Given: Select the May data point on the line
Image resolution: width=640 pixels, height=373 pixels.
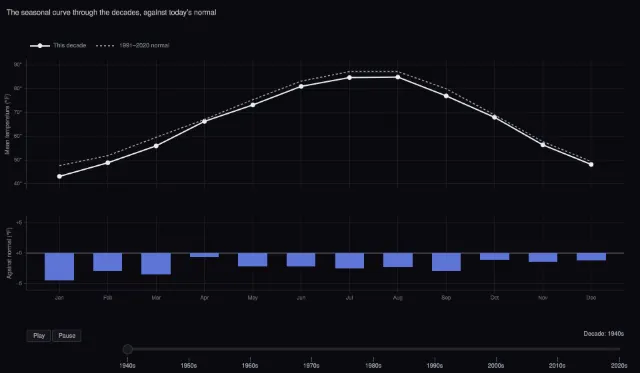Looking at the screenshot, I should pos(253,105).
